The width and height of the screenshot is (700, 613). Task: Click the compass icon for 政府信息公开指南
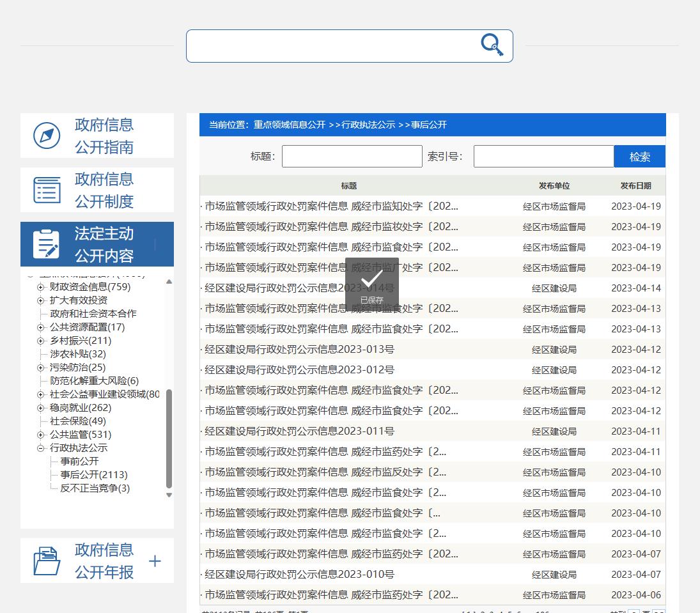[47, 136]
